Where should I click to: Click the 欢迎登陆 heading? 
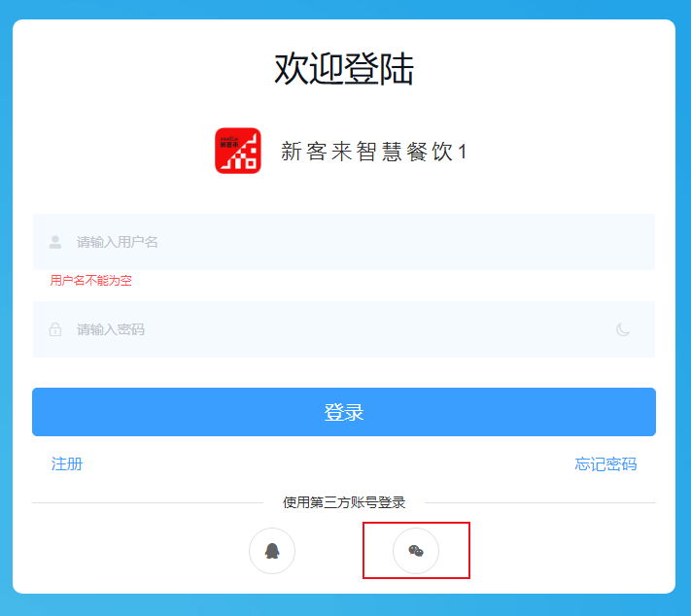click(x=344, y=69)
